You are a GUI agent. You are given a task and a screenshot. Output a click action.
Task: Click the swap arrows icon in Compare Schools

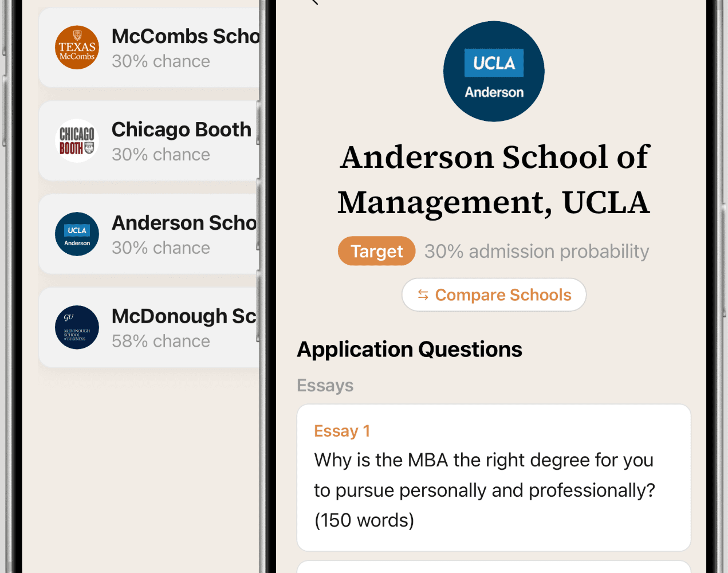point(423,295)
